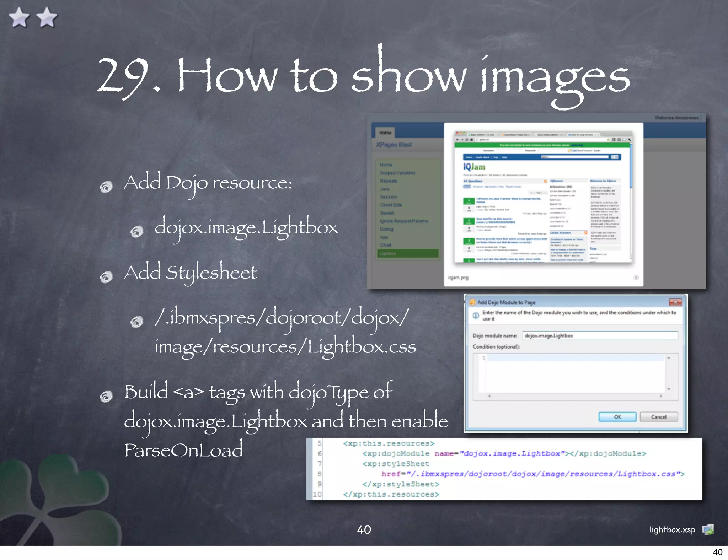This screenshot has width=728, height=560.
Task: Open the Servlet sidebar link
Action: point(387,213)
